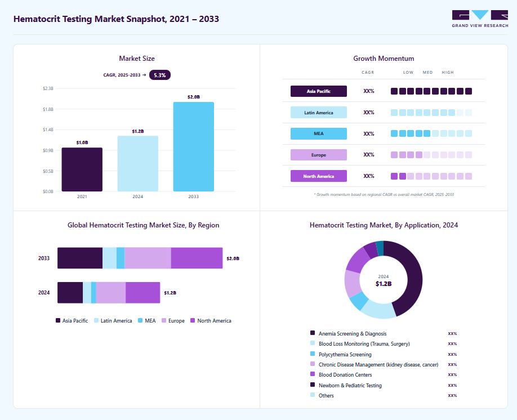Click Latin America momentum indicator squares
This screenshot has width=517, height=420.
point(431,113)
